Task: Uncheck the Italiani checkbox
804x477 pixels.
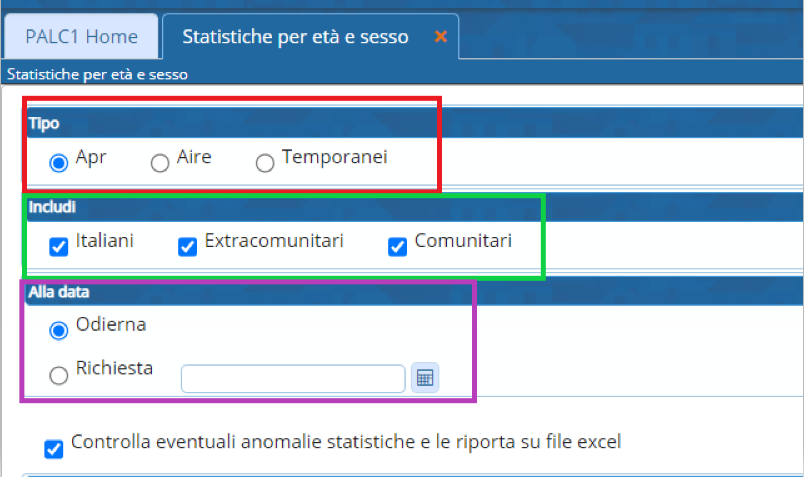Action: pyautogui.click(x=59, y=245)
